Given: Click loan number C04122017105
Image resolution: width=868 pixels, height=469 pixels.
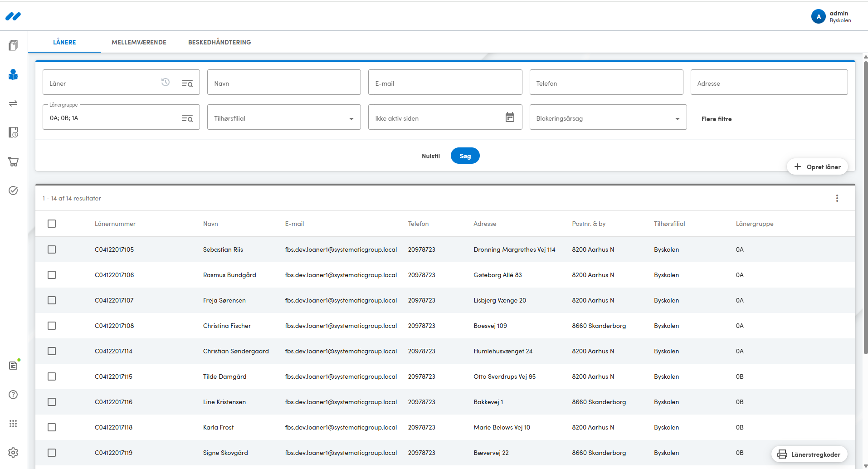Looking at the screenshot, I should 114,249.
